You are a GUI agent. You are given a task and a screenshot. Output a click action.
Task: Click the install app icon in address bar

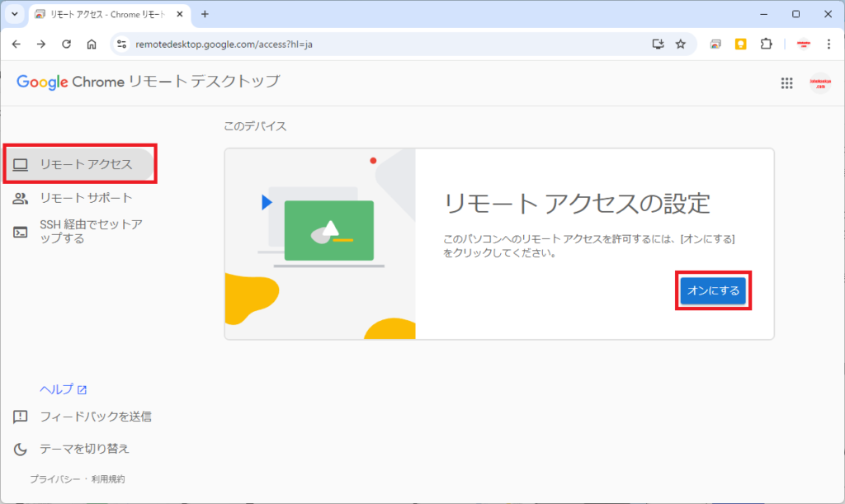coord(658,45)
